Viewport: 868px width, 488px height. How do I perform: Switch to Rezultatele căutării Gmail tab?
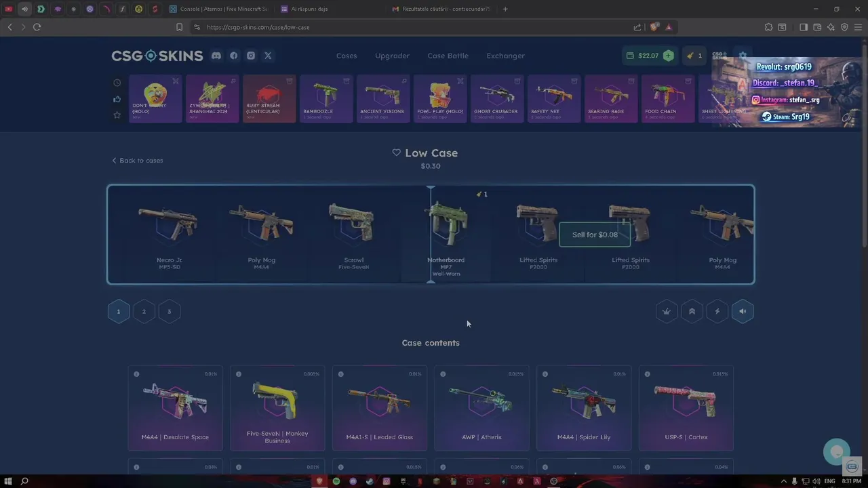coord(441,9)
